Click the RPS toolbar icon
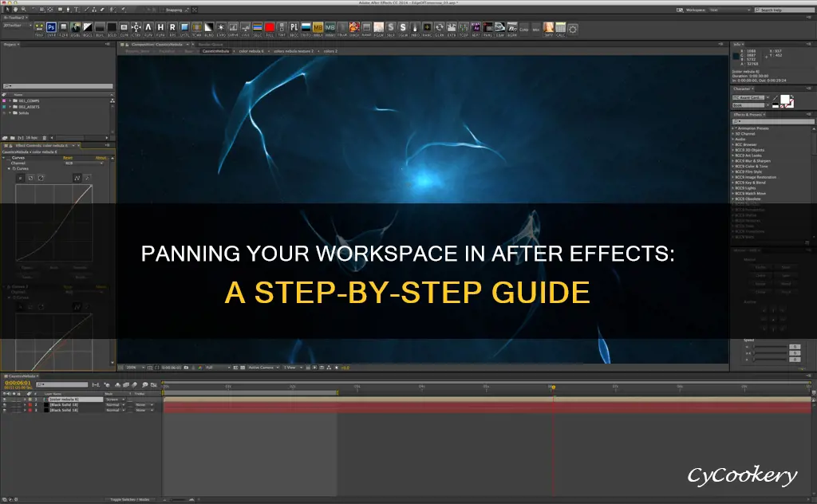Image resolution: width=817 pixels, height=504 pixels. click(172, 27)
